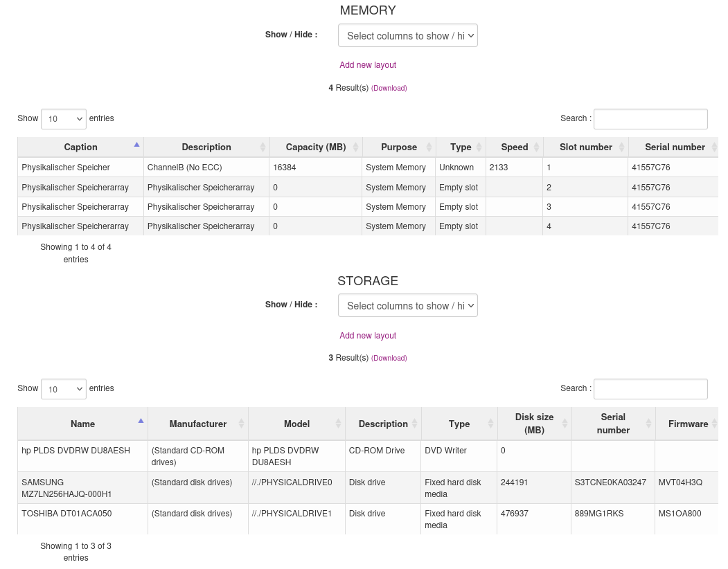Click sort icon on Disk size (MB) column
Viewport: 728px width, 569px height.
click(x=565, y=424)
